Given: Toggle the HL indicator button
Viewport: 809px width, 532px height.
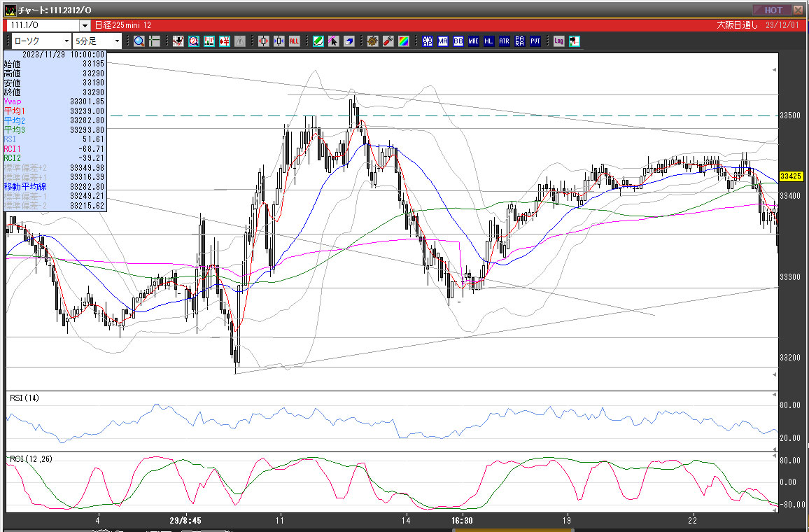Looking at the screenshot, I should coord(488,41).
